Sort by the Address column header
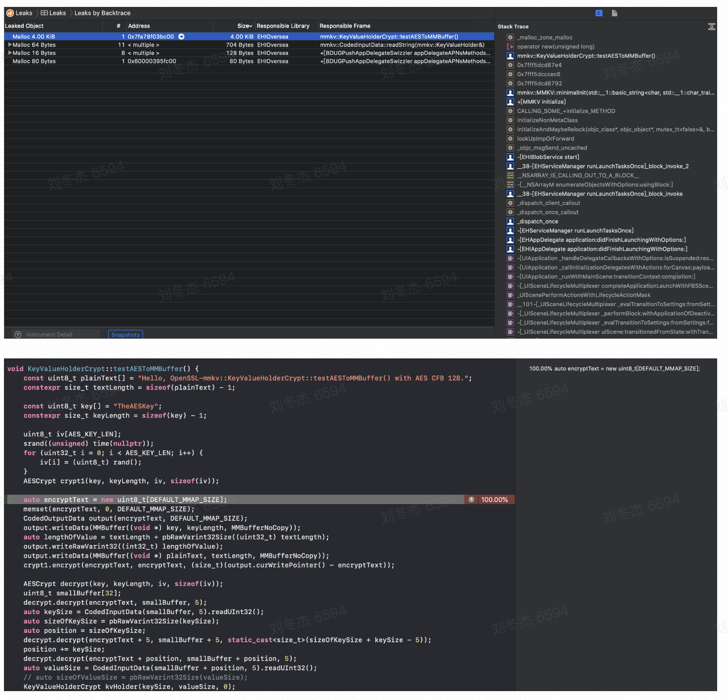Image resolution: width=728 pixels, height=700 pixels. pyautogui.click(x=139, y=26)
